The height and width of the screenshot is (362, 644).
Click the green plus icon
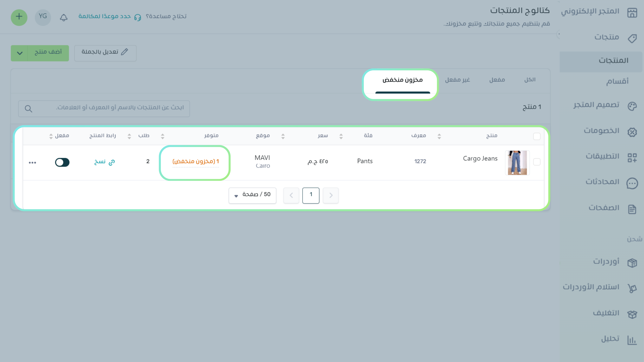pyautogui.click(x=19, y=17)
